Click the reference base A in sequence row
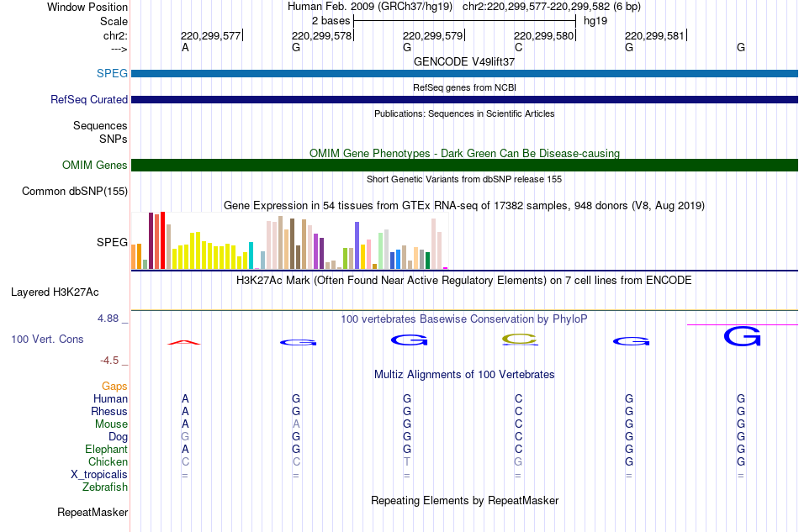799x532 pixels. tap(185, 48)
